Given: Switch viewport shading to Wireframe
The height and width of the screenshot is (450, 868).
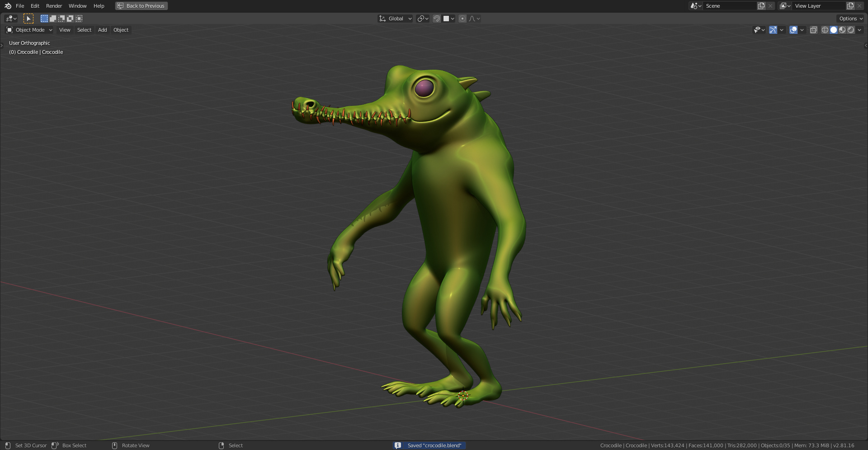Looking at the screenshot, I should (825, 30).
